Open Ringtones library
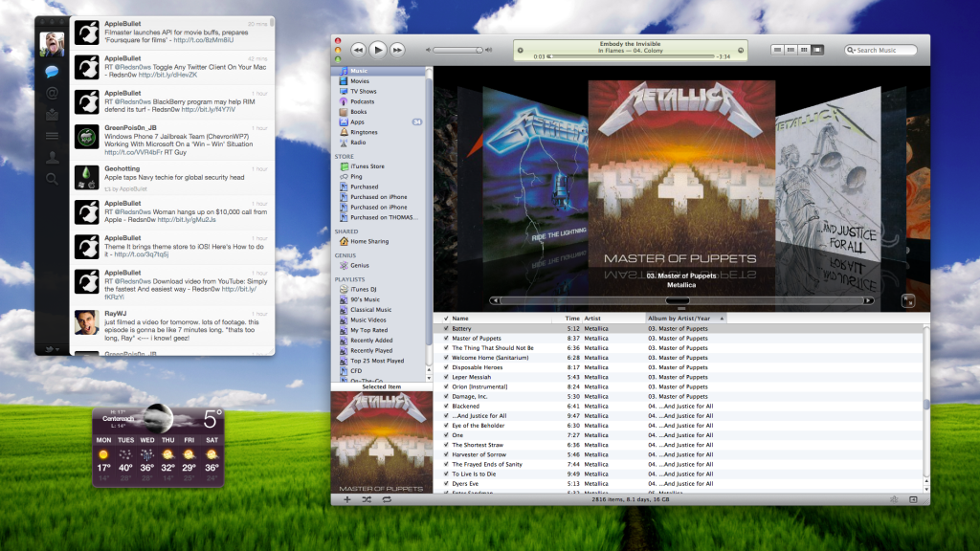 (x=364, y=132)
